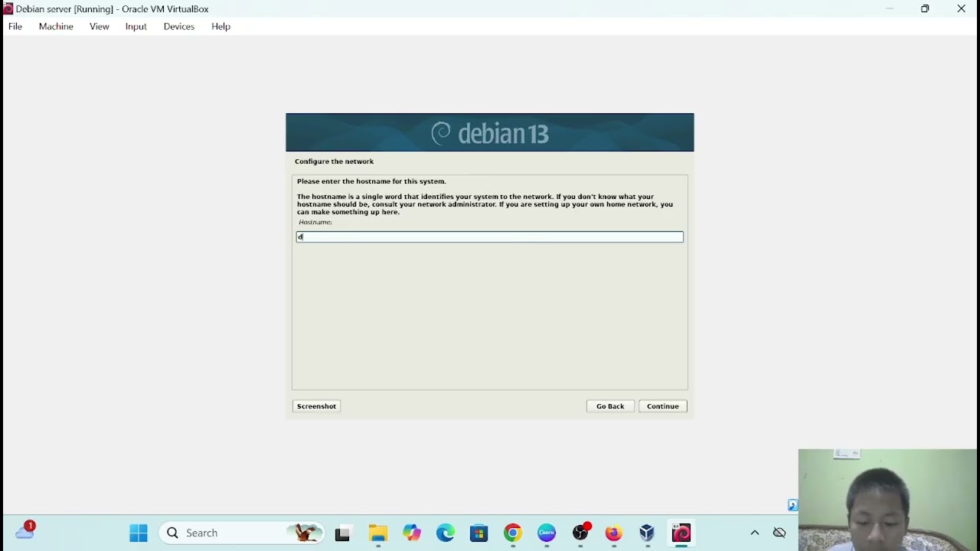Viewport: 980px width, 551px height.
Task: Open the Devices menu
Action: point(179,26)
